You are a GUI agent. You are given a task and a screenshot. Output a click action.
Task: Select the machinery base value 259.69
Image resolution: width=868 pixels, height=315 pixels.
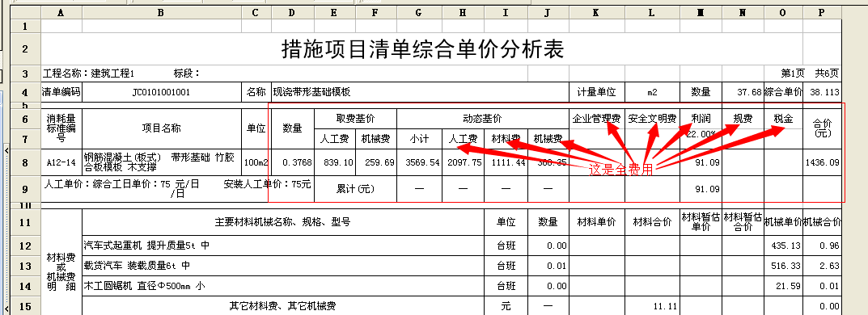(x=376, y=162)
